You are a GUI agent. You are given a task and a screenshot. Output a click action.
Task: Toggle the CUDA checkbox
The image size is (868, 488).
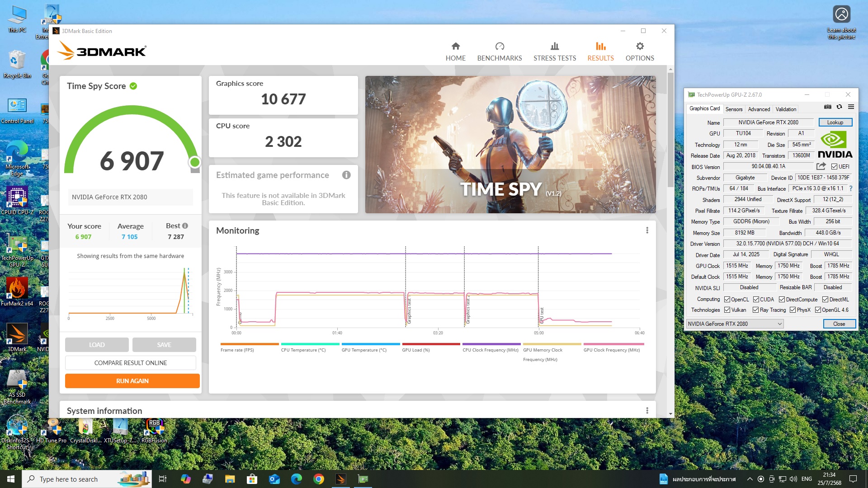click(x=756, y=300)
